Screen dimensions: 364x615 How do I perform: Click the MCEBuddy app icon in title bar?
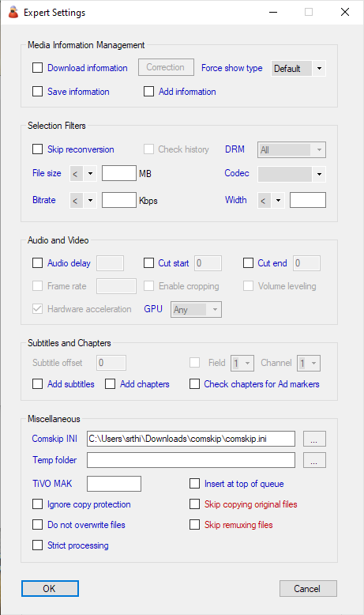click(x=13, y=12)
